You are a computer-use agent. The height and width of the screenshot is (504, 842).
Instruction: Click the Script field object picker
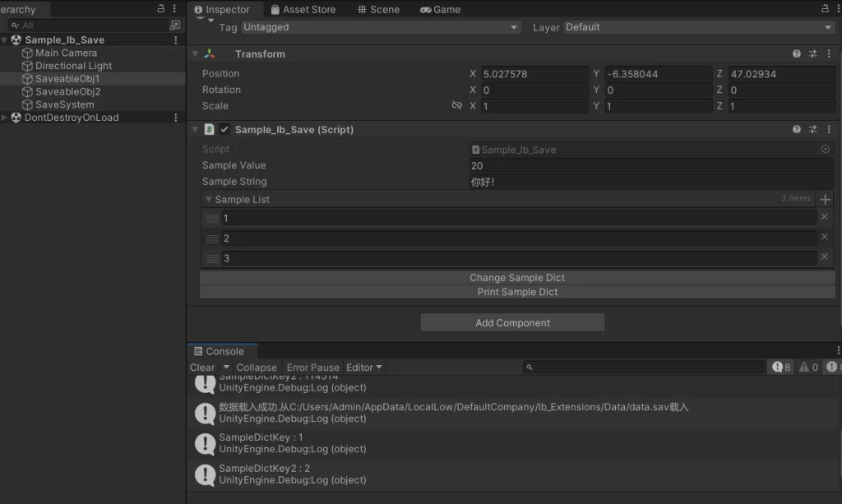826,149
